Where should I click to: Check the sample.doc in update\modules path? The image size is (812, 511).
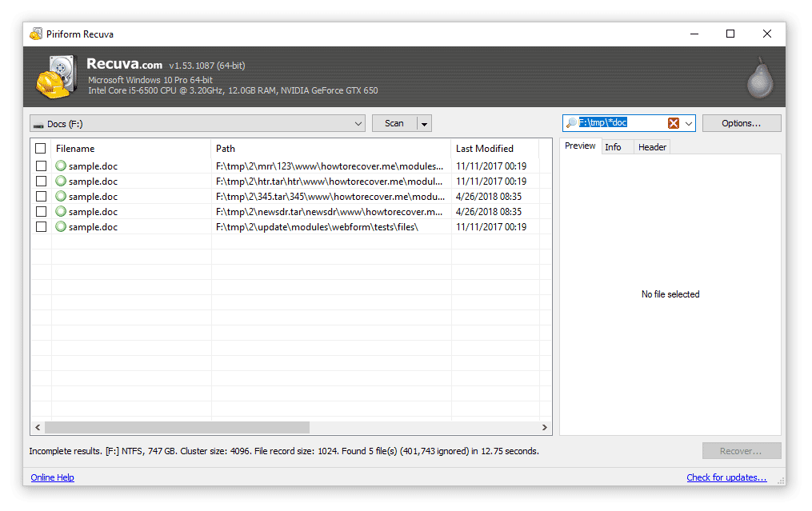pyautogui.click(x=41, y=227)
